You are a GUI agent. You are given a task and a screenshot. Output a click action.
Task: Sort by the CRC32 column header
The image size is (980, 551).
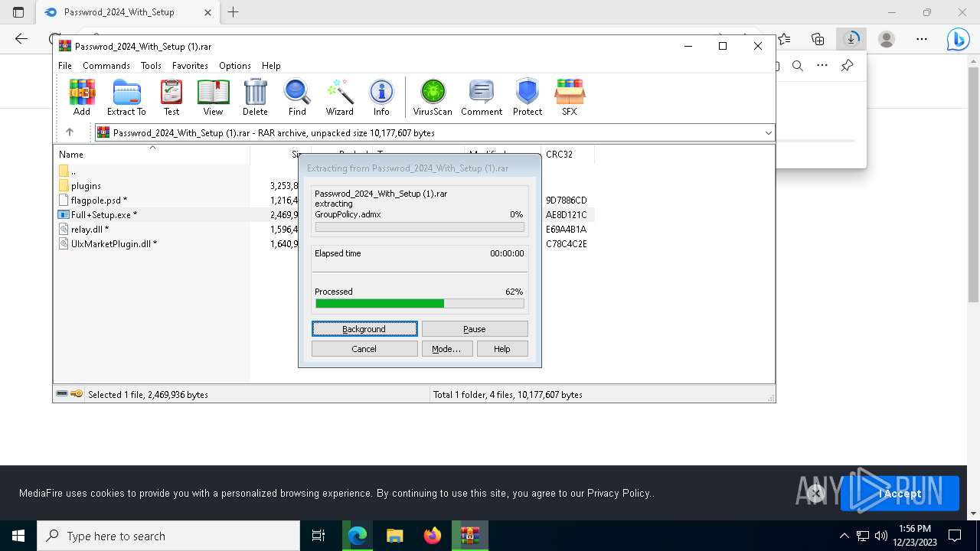[x=567, y=154]
